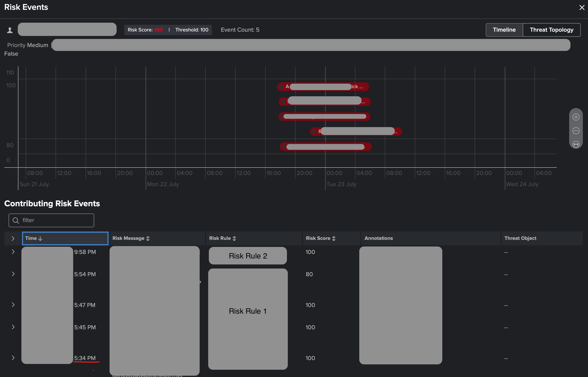
Task: Click the Contributing Risk Events heading
Action: [52, 204]
